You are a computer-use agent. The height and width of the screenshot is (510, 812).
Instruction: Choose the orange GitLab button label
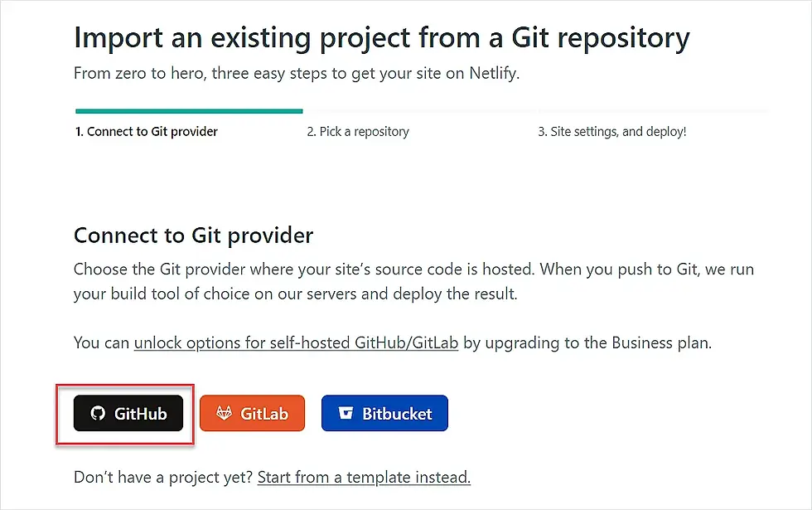[x=264, y=414]
